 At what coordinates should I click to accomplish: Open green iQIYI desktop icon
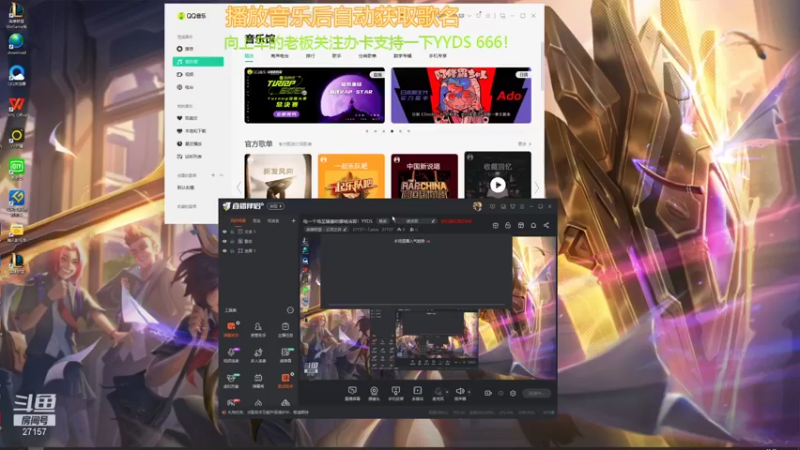tap(16, 169)
